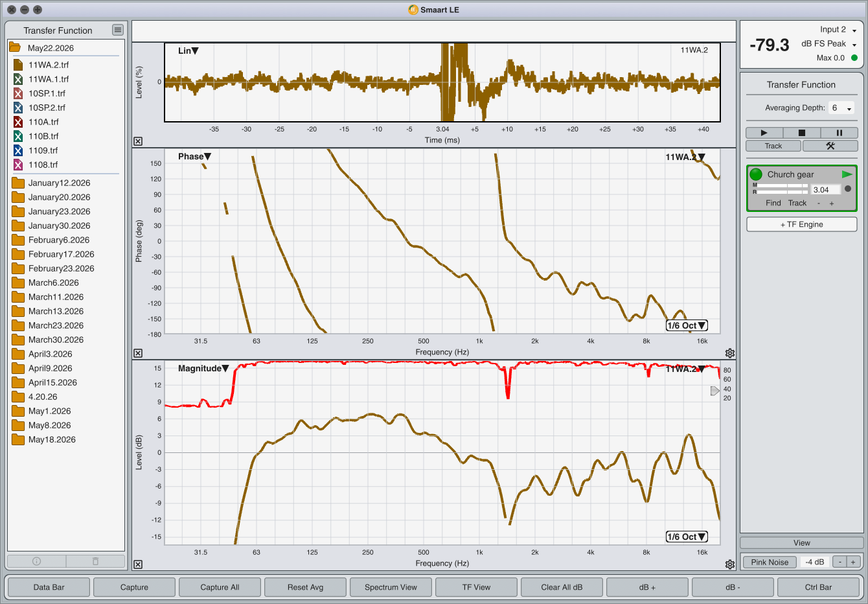Click the Capture button
The width and height of the screenshot is (868, 604).
[134, 587]
